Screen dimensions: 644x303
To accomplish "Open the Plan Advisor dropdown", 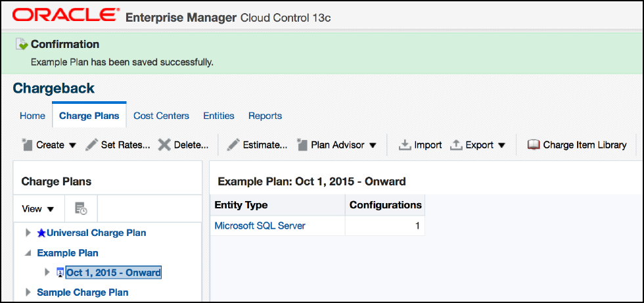I will [336, 145].
